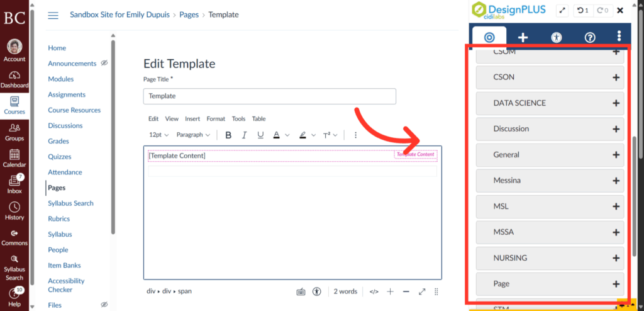The width and height of the screenshot is (644, 311).
Task: Click the Page Title input field
Action: tap(269, 96)
